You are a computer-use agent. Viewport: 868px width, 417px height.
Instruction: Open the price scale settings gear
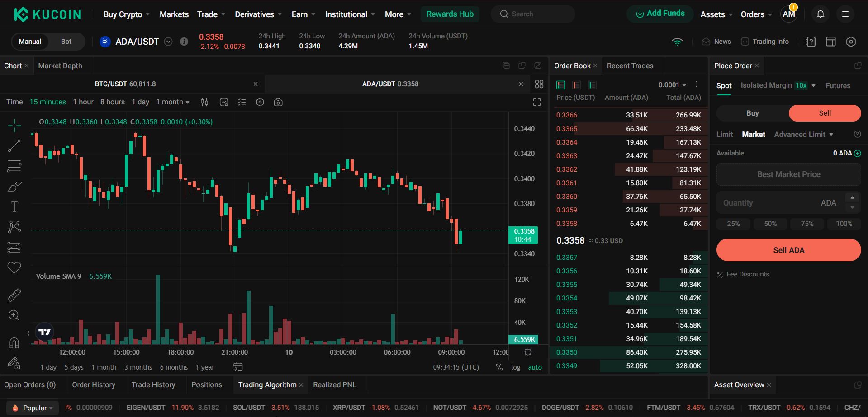tap(528, 352)
